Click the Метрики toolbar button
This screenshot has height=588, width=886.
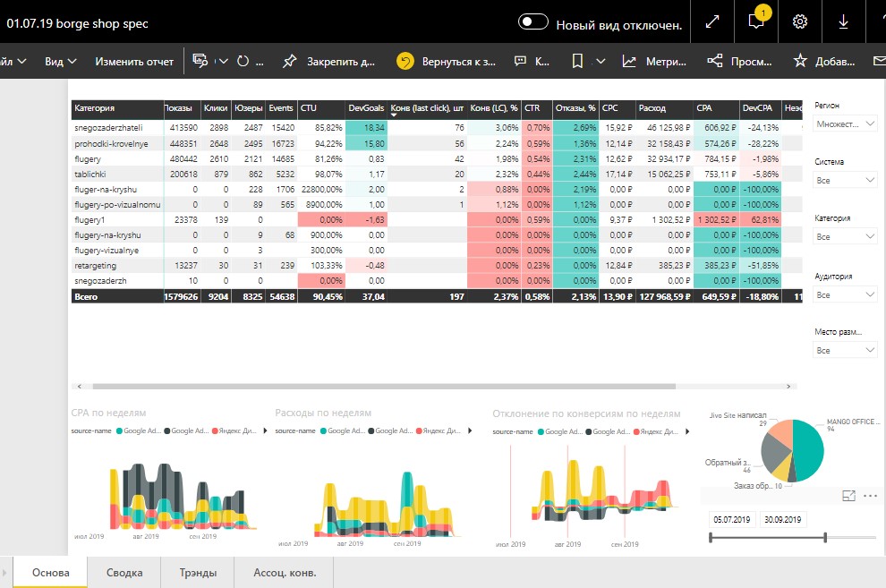point(654,61)
